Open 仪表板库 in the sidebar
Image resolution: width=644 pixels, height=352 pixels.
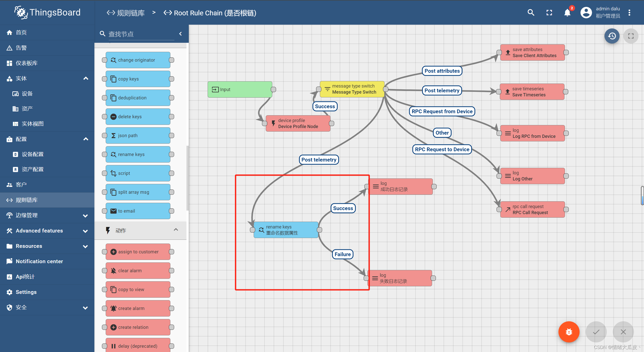click(47, 63)
